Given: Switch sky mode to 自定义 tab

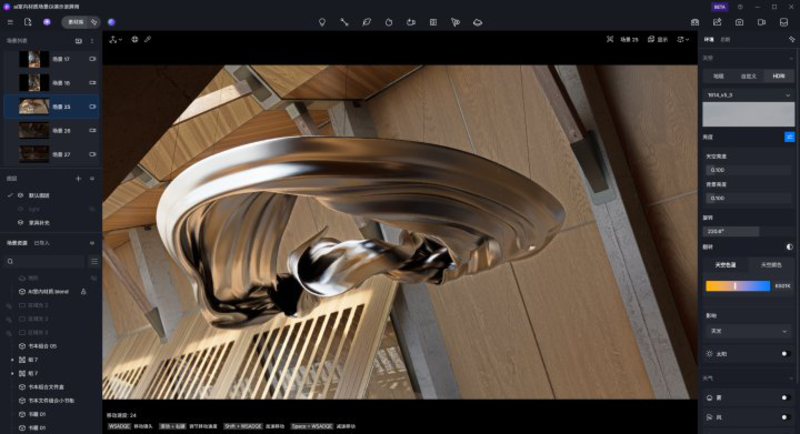Looking at the screenshot, I should tap(748, 76).
